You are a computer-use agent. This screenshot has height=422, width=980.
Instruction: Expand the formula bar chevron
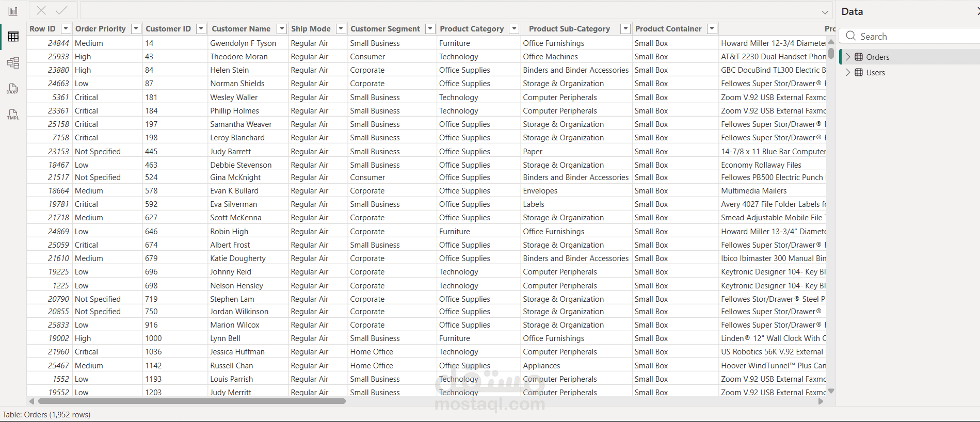[825, 12]
